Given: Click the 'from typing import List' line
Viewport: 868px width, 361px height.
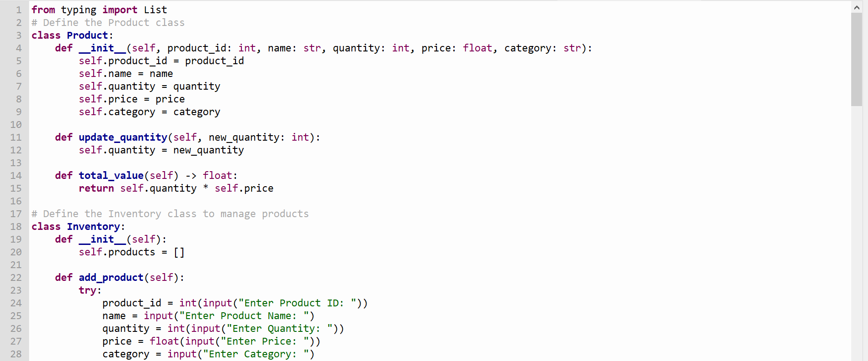Looking at the screenshot, I should click(99, 10).
